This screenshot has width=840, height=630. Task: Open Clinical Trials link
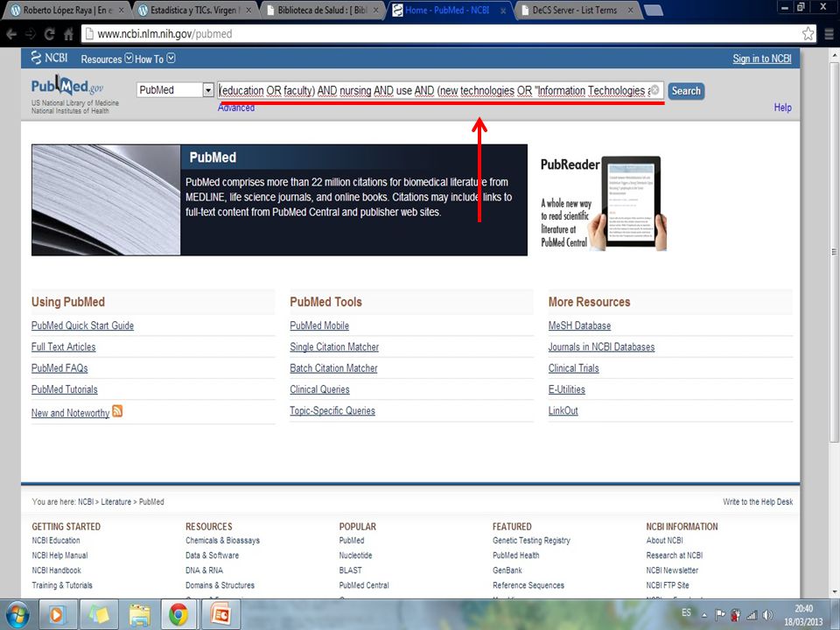tap(574, 368)
